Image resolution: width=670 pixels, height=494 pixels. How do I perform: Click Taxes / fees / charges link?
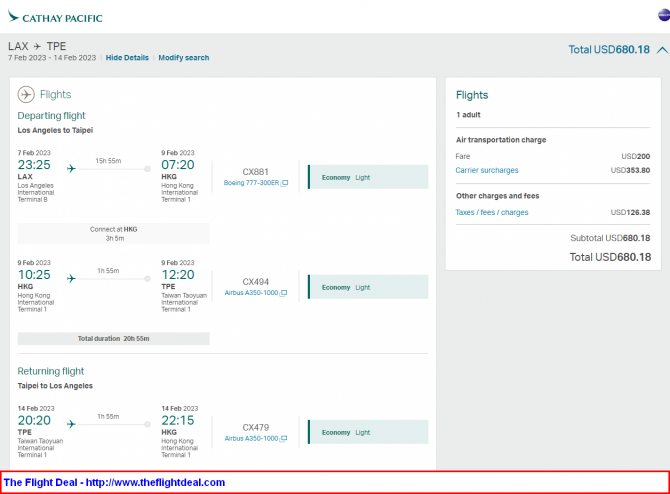pos(492,212)
